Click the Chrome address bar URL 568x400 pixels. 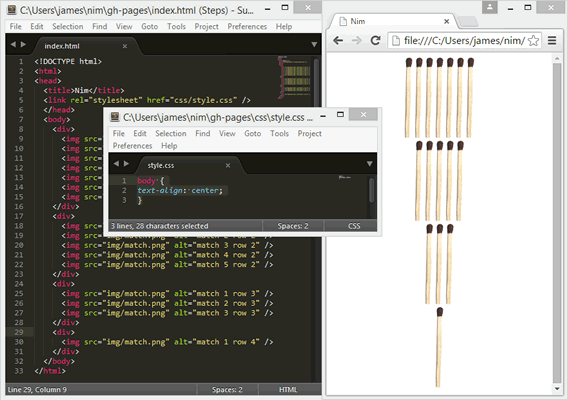[464, 41]
